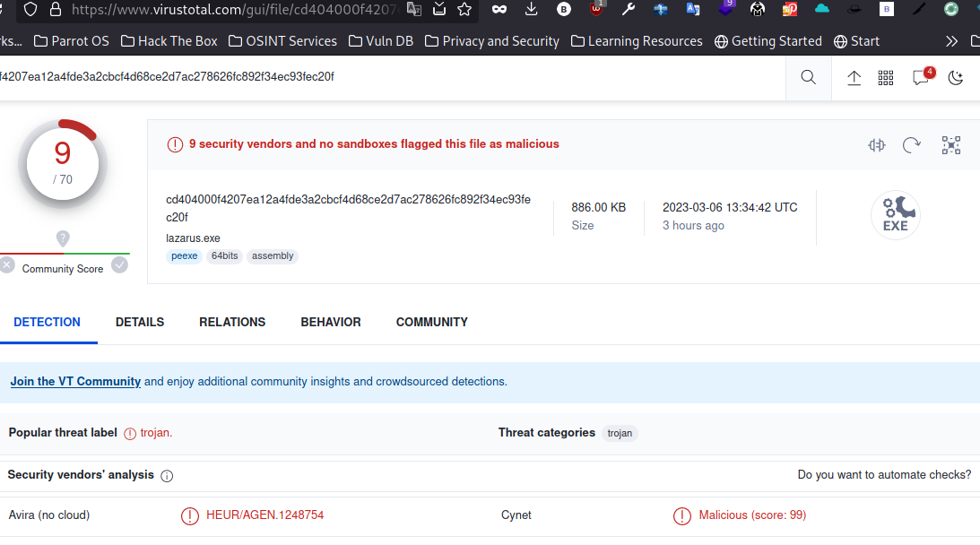Switch to the DETAILS tab
This screenshot has height=545, width=980.
pyautogui.click(x=139, y=323)
